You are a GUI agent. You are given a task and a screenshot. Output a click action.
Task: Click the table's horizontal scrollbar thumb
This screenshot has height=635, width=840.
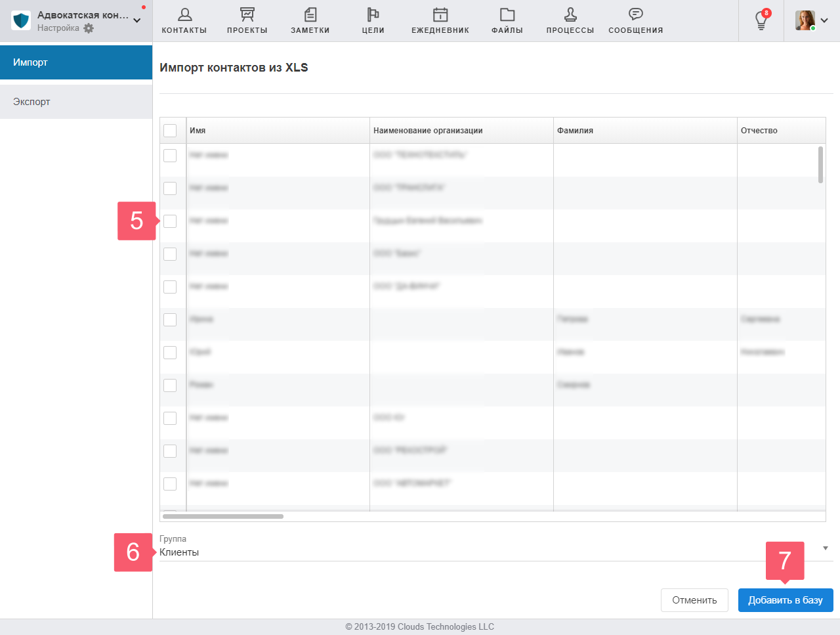coord(223,517)
